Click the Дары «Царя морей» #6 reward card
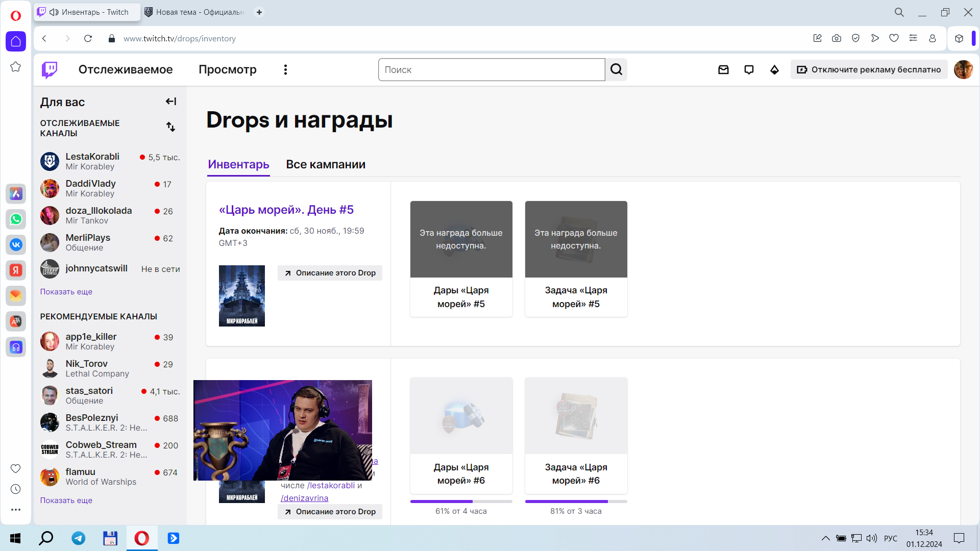 (x=461, y=436)
